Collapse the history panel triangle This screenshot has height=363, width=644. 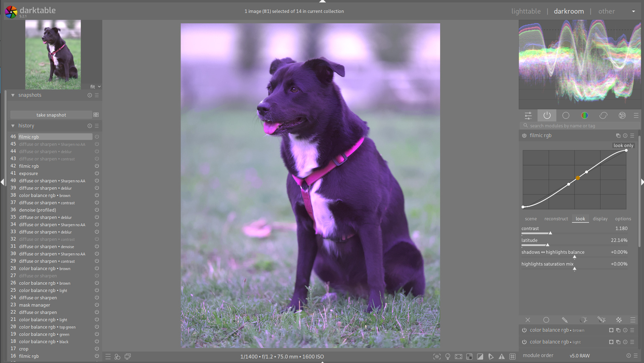13,126
